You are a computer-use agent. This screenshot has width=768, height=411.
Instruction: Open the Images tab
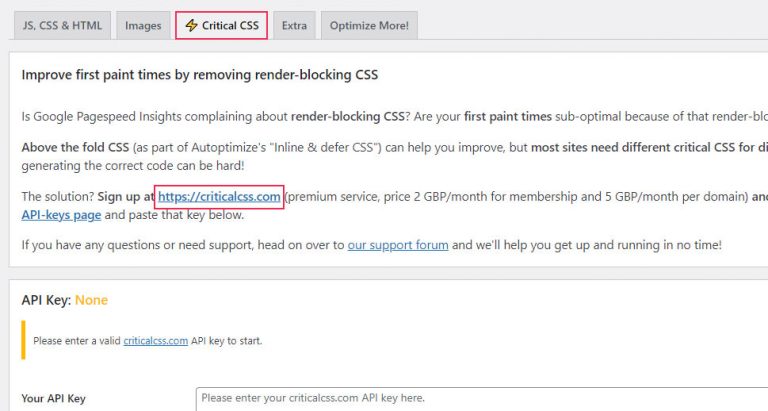point(143,25)
